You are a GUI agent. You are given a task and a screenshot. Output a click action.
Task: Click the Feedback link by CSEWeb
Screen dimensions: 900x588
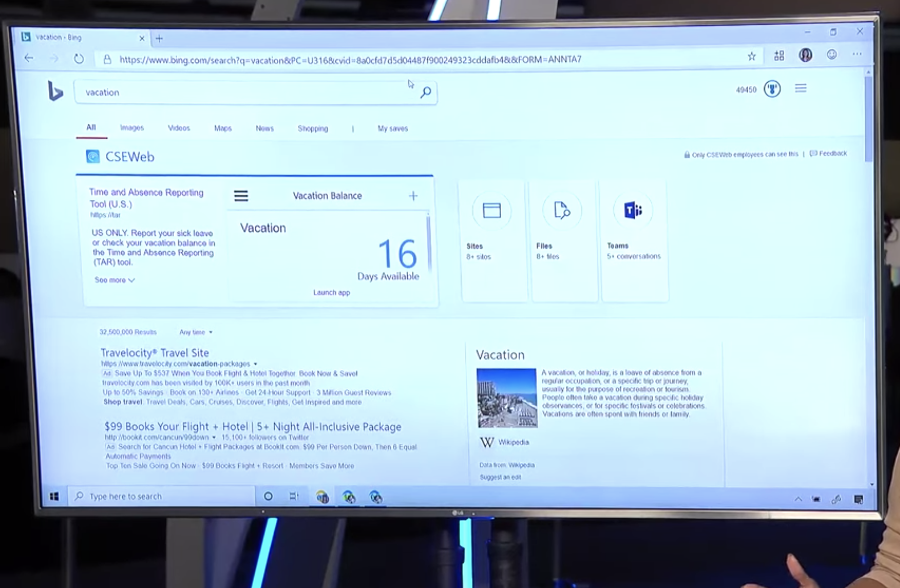coord(829,153)
